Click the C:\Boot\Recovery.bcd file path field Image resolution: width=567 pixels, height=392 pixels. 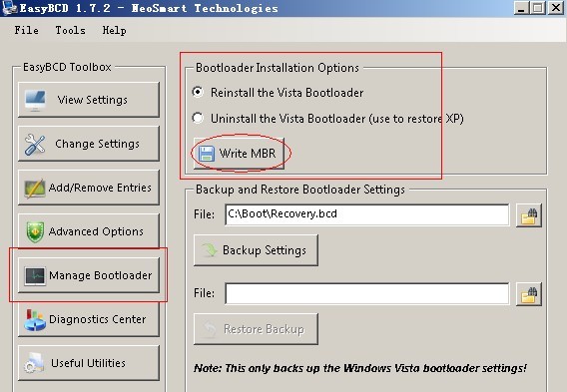coord(366,214)
